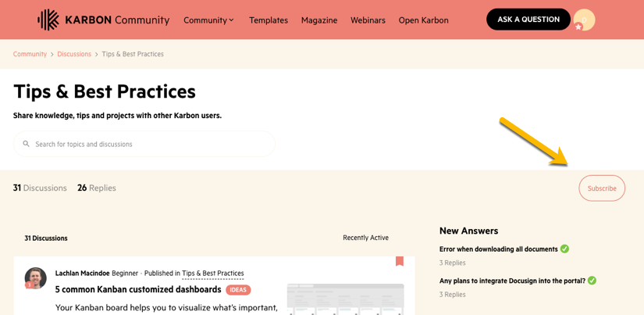Image resolution: width=644 pixels, height=315 pixels.
Task: Open the Recently Active sort option
Action: [365, 238]
